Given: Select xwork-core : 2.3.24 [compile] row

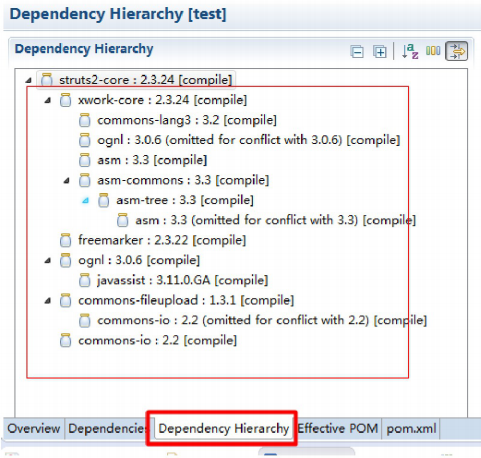Looking at the screenshot, I should click(x=153, y=100).
